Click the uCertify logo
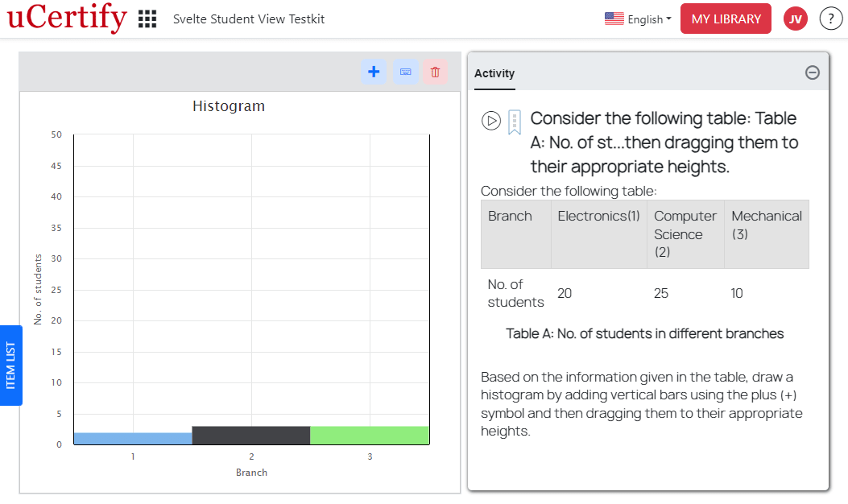848x504 pixels. pos(66,18)
